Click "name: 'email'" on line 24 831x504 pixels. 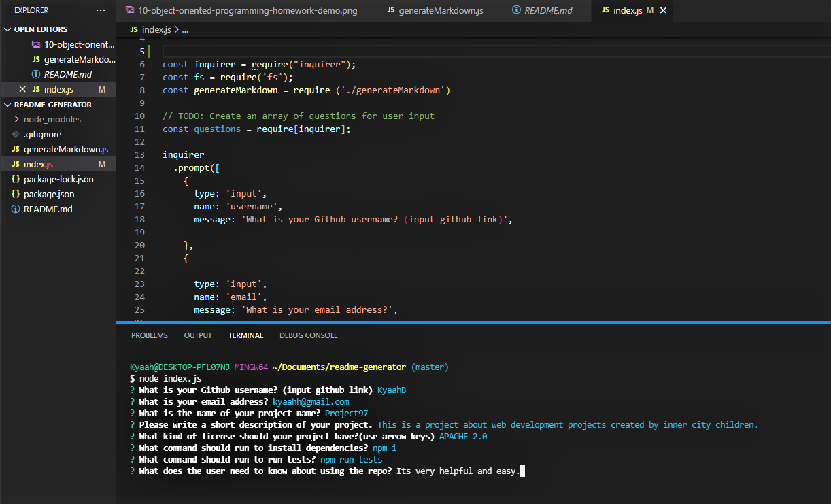(x=231, y=297)
